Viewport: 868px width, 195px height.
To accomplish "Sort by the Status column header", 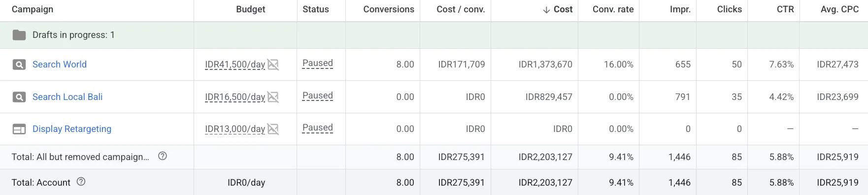I will point(316,9).
